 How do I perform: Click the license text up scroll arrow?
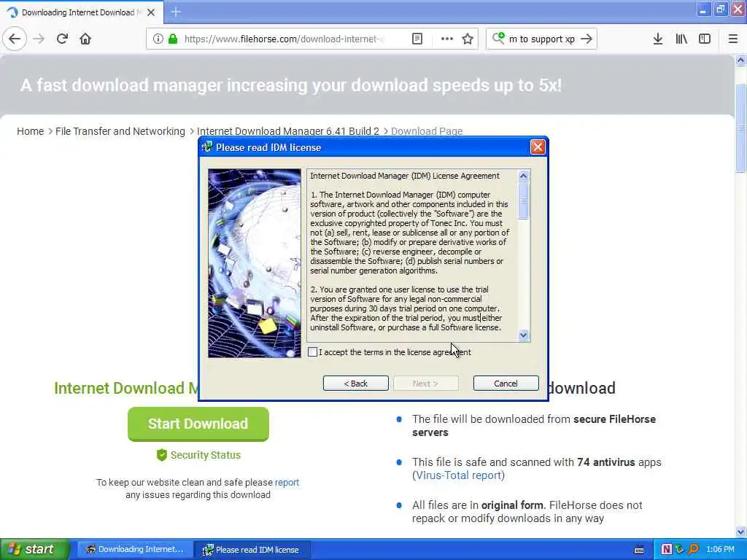(523, 176)
